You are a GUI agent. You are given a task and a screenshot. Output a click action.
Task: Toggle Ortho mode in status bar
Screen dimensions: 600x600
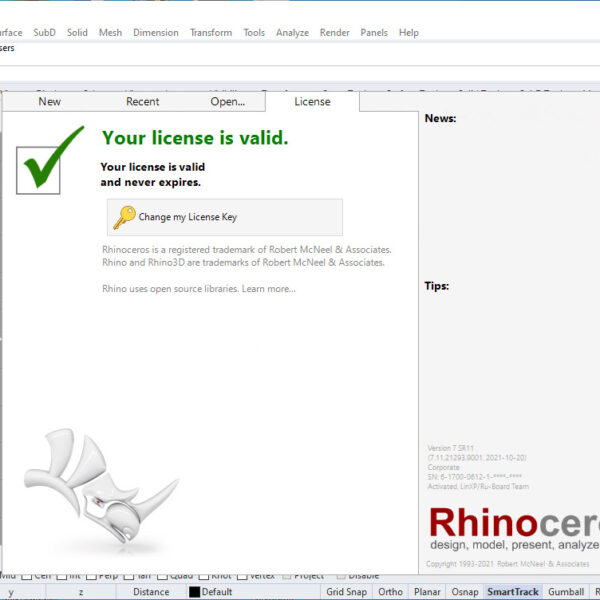point(390,592)
